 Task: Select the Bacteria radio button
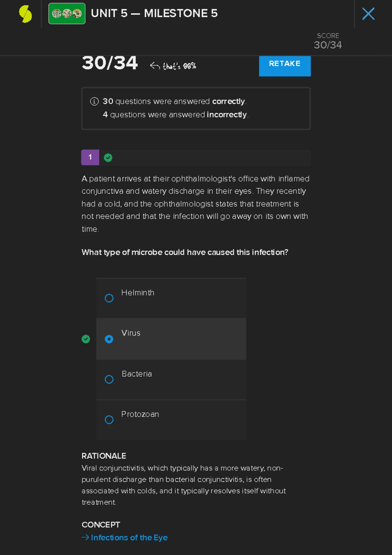pyautogui.click(x=109, y=379)
